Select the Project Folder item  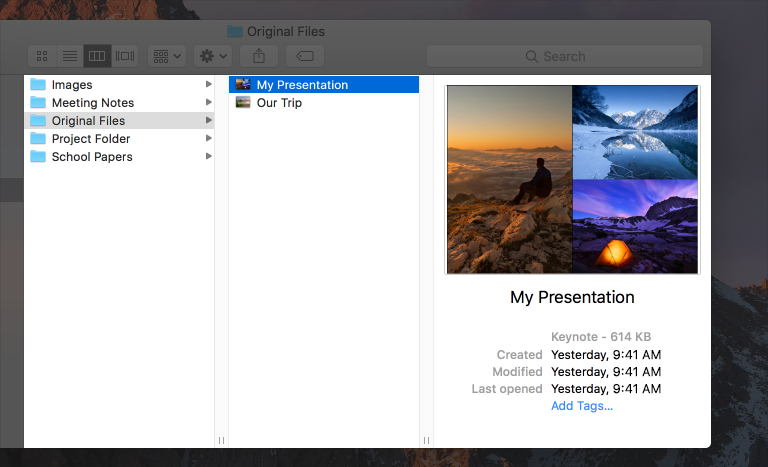click(119, 139)
